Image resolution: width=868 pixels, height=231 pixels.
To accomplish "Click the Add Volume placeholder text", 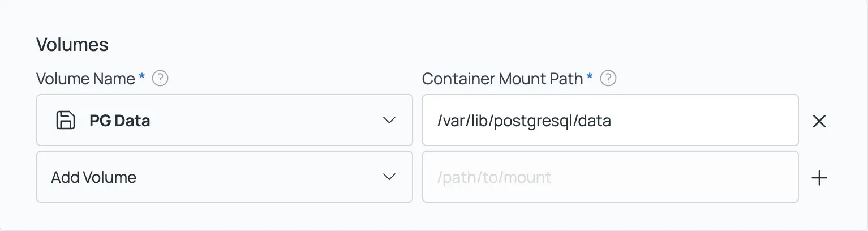I will (93, 178).
